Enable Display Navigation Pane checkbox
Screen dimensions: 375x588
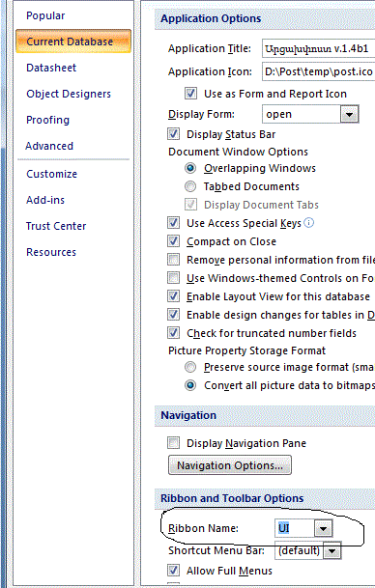173,443
